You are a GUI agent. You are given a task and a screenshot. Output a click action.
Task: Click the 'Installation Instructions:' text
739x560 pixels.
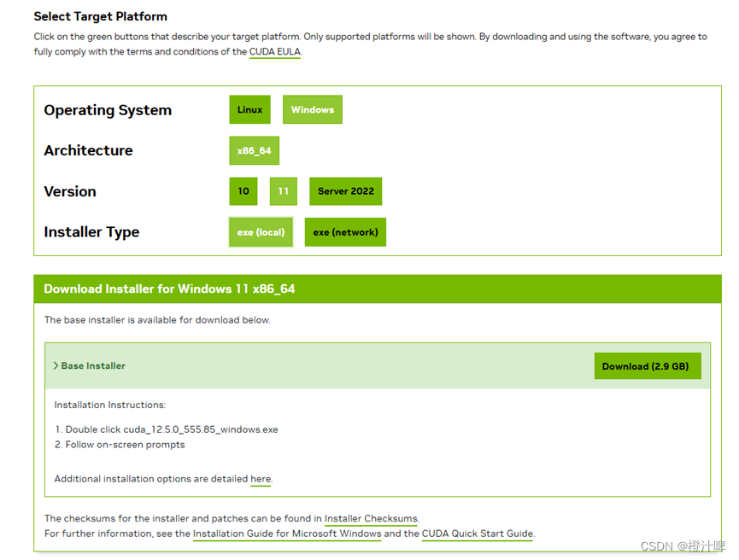(x=110, y=405)
